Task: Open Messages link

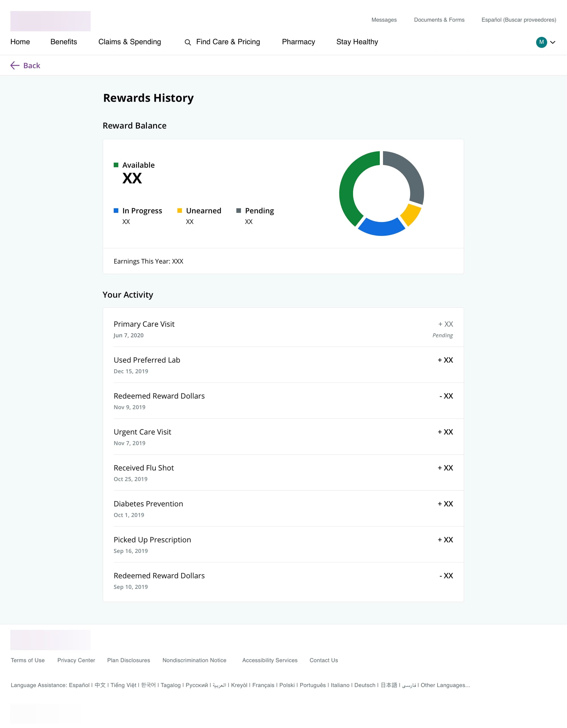Action: [384, 20]
